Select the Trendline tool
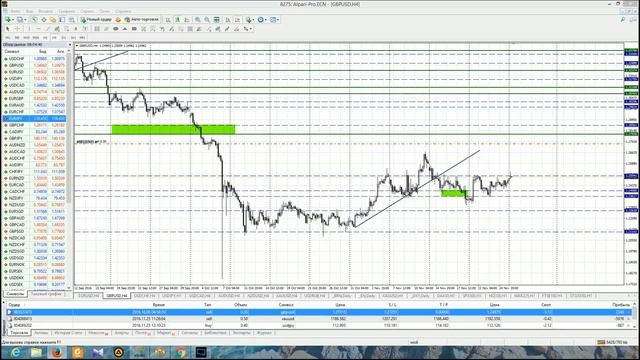The height and width of the screenshot is (360, 640). coord(48,29)
